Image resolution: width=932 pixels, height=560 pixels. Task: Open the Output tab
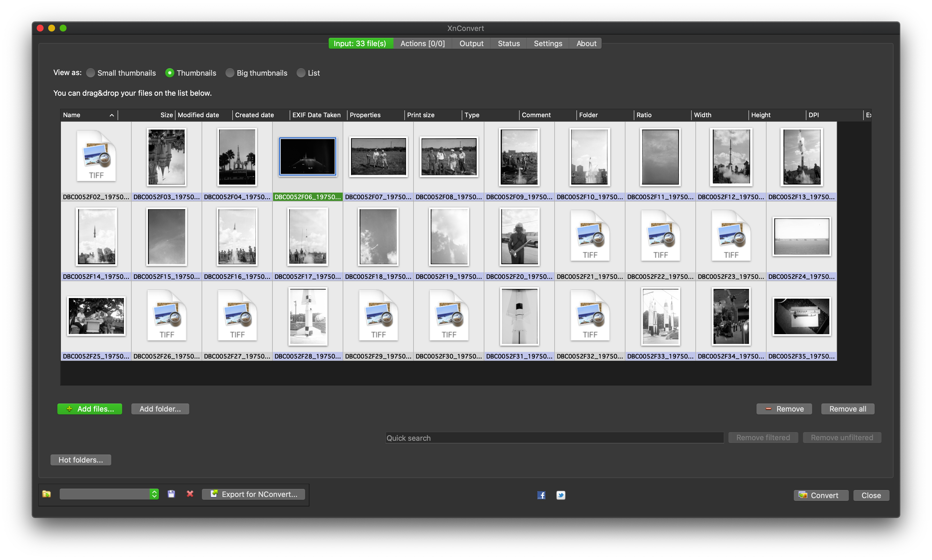[471, 44]
